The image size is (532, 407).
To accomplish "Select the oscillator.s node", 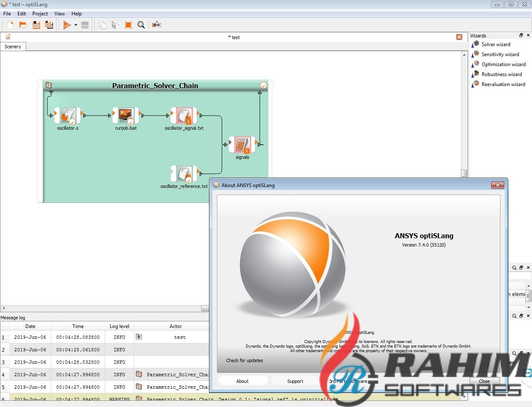I will [67, 116].
